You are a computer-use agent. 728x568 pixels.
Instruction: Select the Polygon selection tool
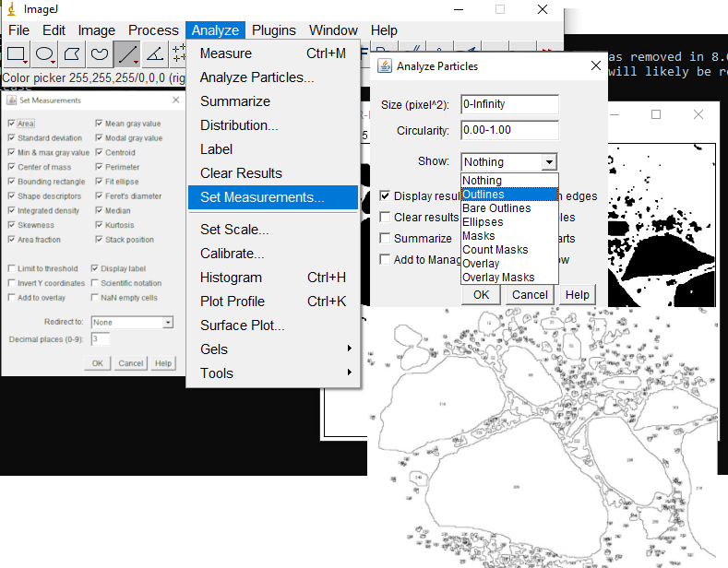[x=72, y=54]
